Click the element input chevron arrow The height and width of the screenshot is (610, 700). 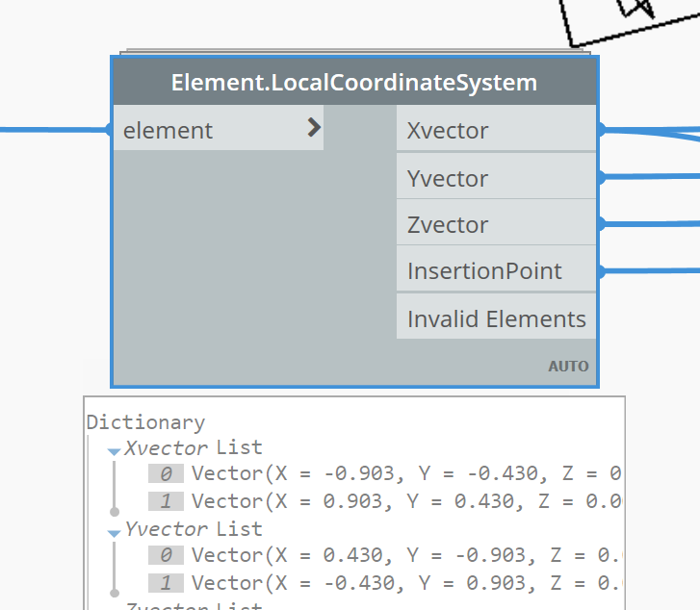[314, 128]
